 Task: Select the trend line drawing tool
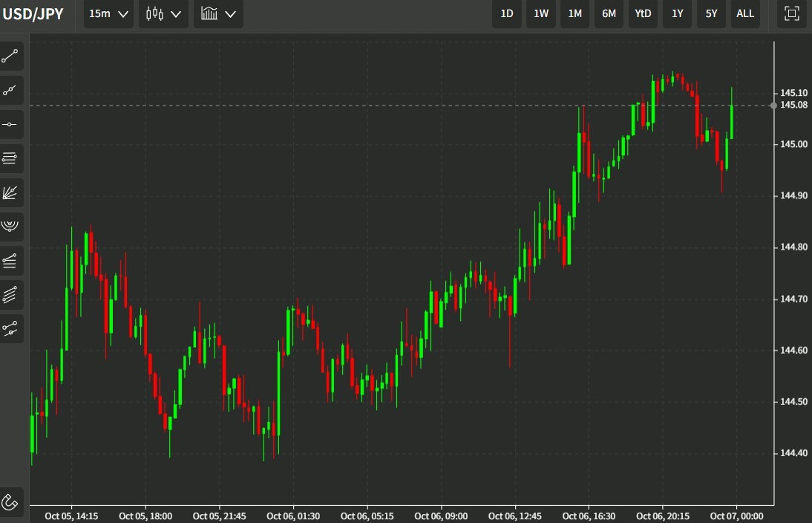coord(10,56)
